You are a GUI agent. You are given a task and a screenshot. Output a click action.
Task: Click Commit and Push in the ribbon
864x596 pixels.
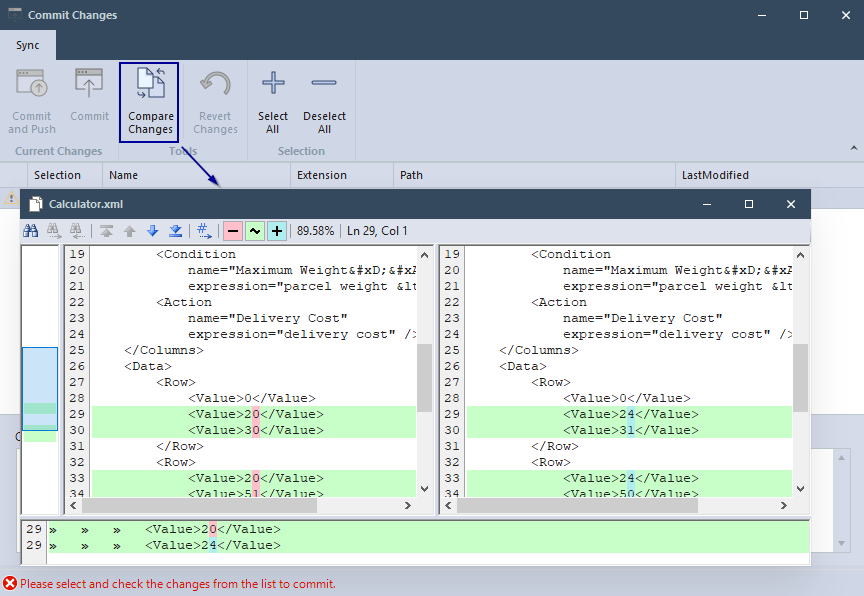point(32,102)
